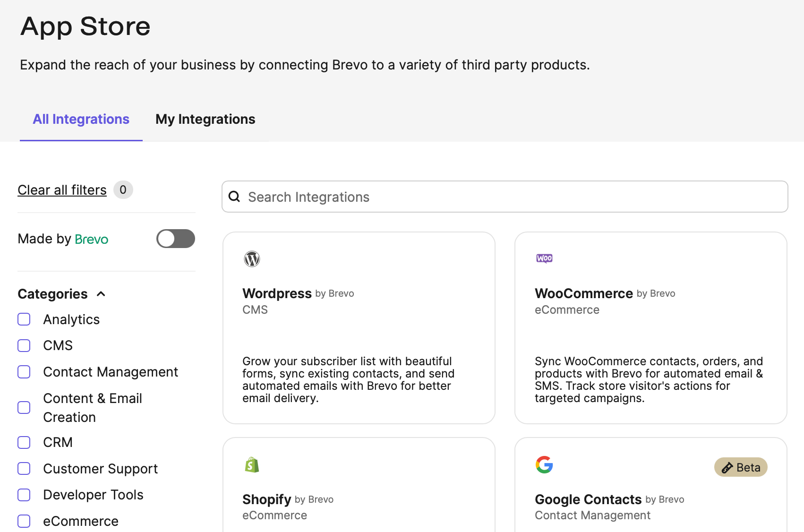
Task: Click the Google Contacts logo icon
Action: coord(544,465)
